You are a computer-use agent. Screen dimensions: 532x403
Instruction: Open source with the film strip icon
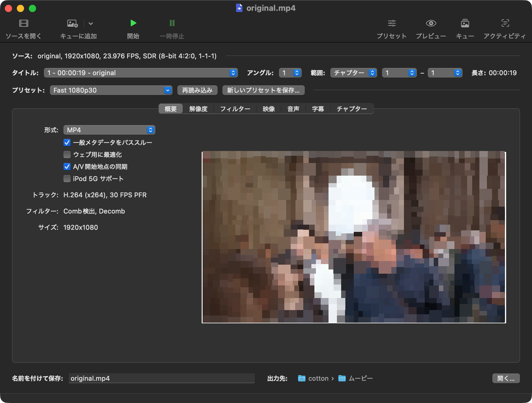(x=23, y=23)
